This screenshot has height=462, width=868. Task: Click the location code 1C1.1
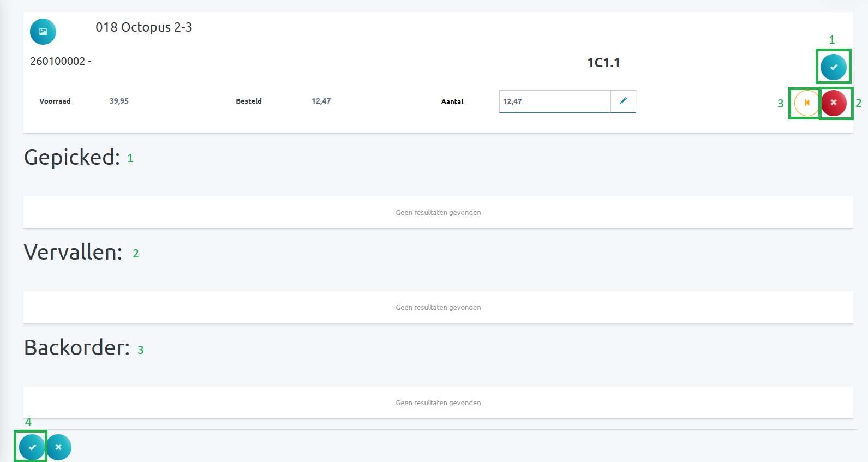[603, 63]
